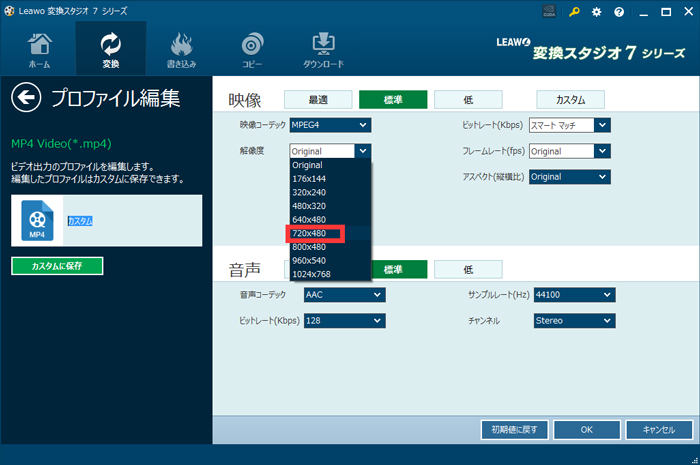Choose the カスタム video quality preset

573,100
